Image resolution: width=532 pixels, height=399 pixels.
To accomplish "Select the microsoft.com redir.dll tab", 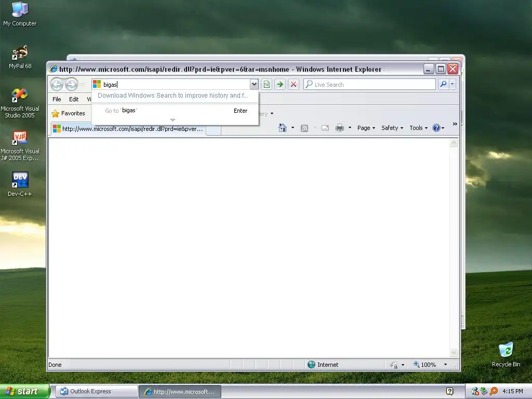I will (x=128, y=129).
